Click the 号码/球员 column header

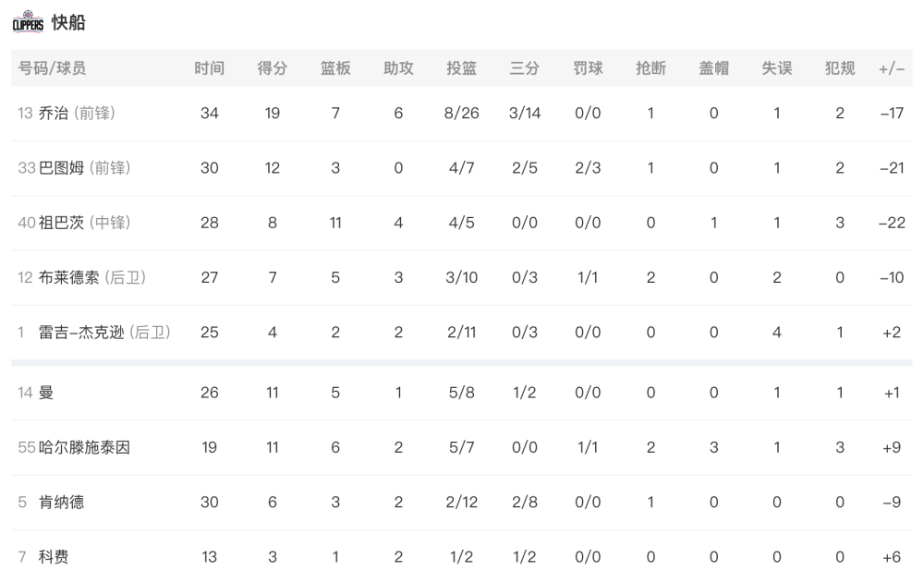coord(52,68)
